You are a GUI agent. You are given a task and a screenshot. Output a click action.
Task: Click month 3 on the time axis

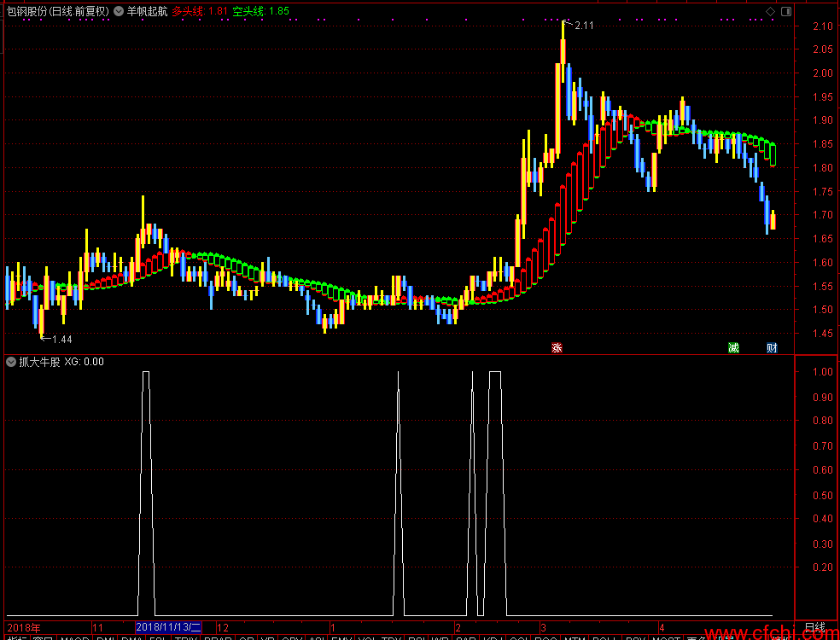[x=543, y=628]
